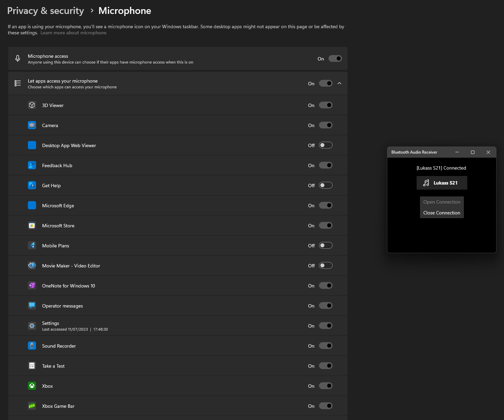Click the Movie Maker - Video Editor icon
The width and height of the screenshot is (504, 420).
click(32, 265)
